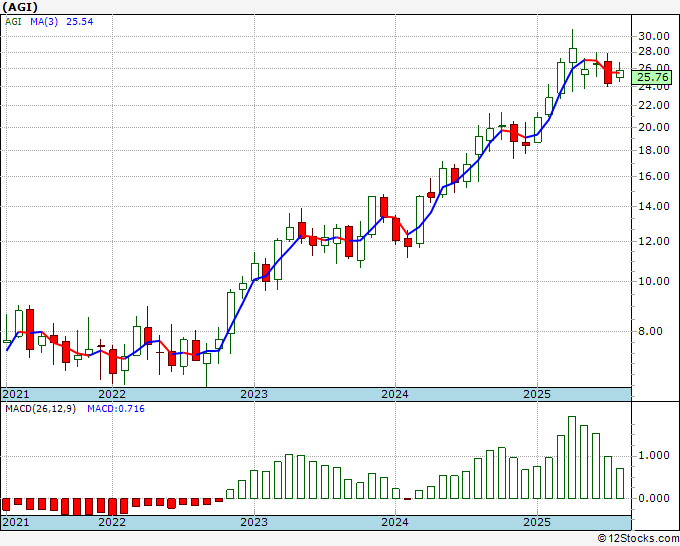Select 2022 on the price chart time axis
The width and height of the screenshot is (680, 546).
(112, 394)
